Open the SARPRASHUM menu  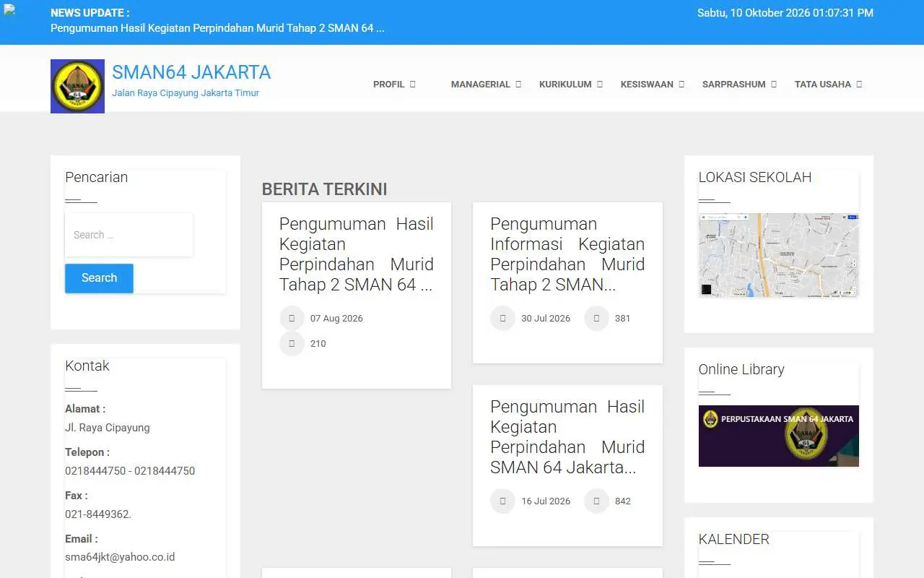coord(734,85)
